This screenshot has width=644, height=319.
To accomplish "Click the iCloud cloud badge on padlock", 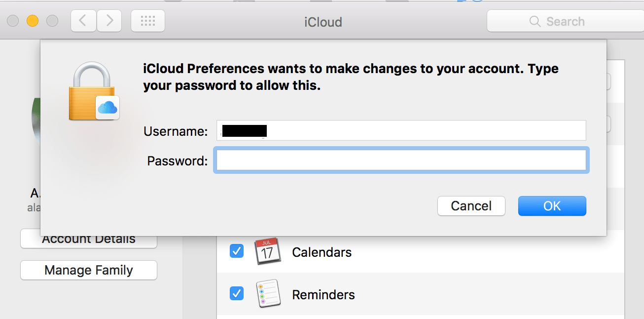I will click(x=107, y=107).
